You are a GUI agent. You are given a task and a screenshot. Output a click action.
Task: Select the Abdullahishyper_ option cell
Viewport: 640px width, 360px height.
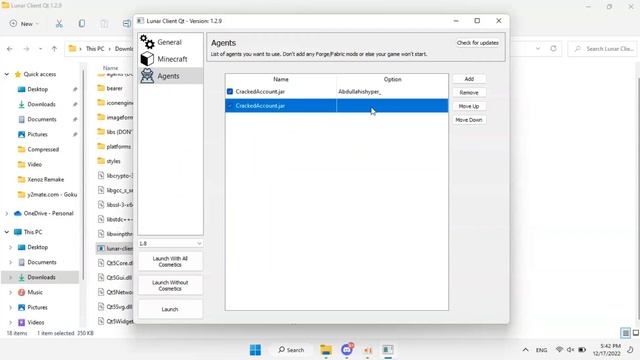[x=392, y=92]
